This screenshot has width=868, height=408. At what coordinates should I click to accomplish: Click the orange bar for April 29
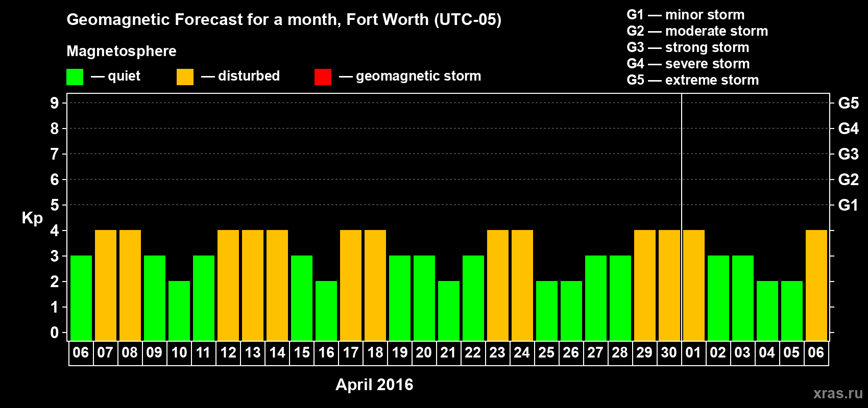click(x=645, y=285)
